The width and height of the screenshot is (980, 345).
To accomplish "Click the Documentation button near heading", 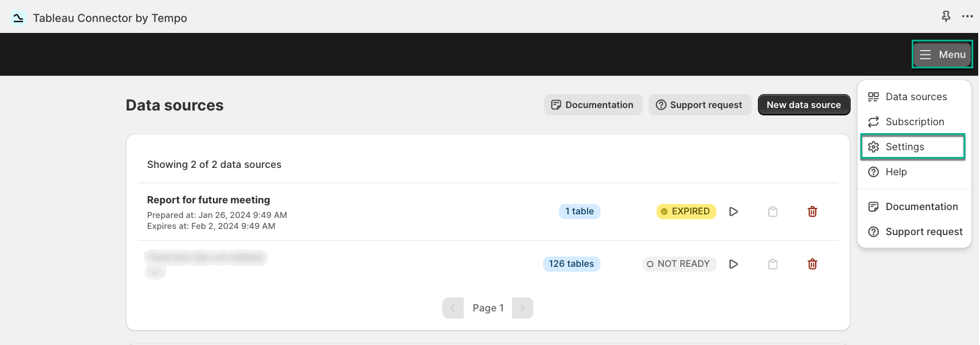I will 593,105.
